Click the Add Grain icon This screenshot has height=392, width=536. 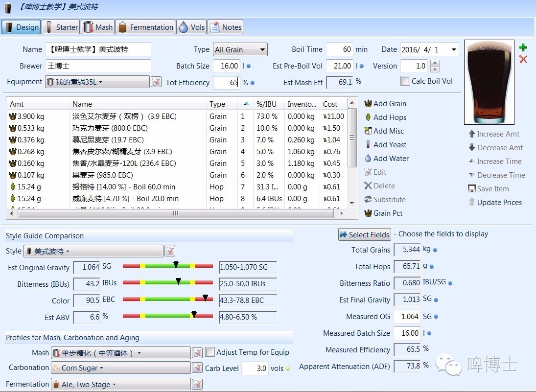[368, 104]
